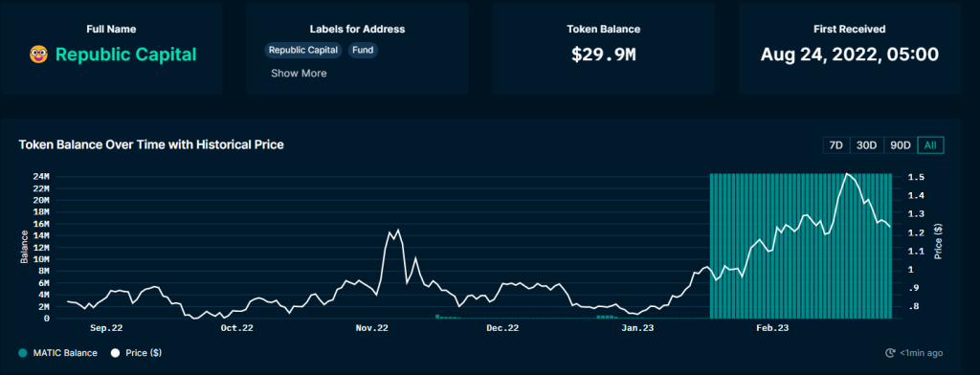Click the Republic Capital avatar emoji icon
The image size is (980, 375).
coord(38,55)
